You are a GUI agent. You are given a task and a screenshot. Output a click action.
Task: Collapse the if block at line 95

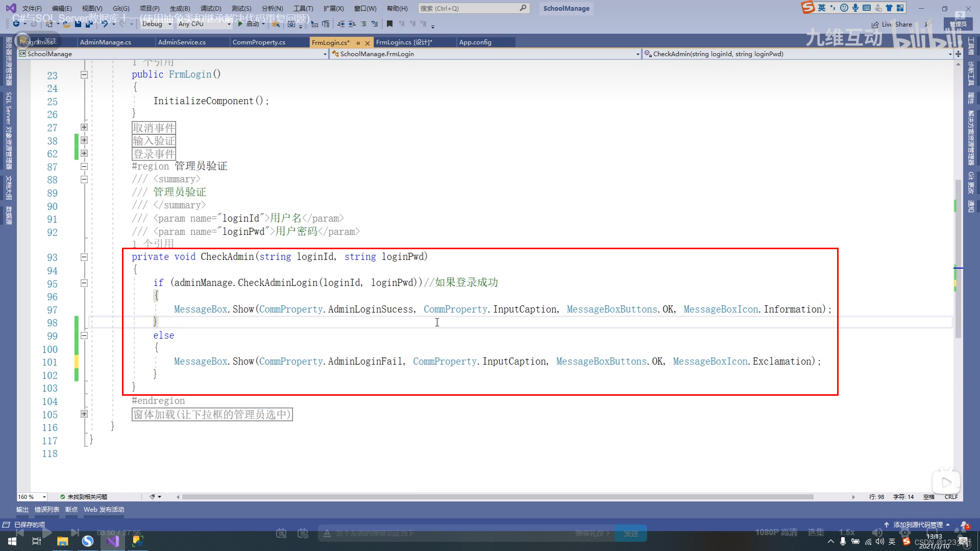coord(84,283)
